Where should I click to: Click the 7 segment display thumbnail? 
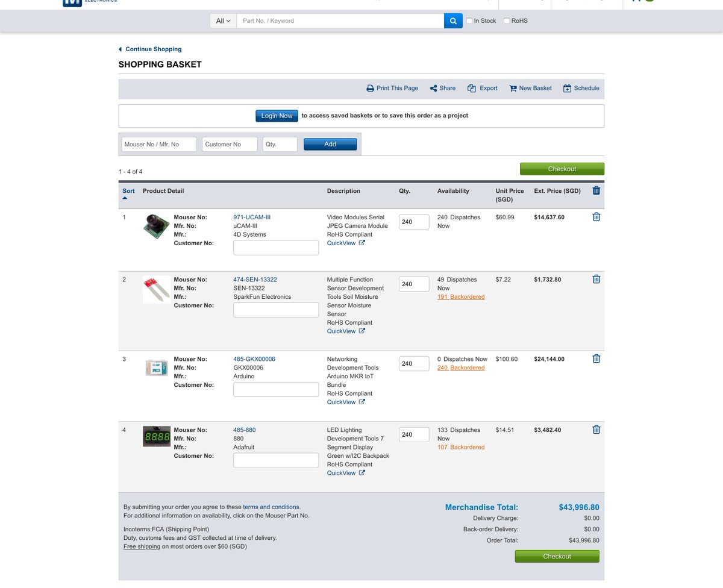click(157, 437)
